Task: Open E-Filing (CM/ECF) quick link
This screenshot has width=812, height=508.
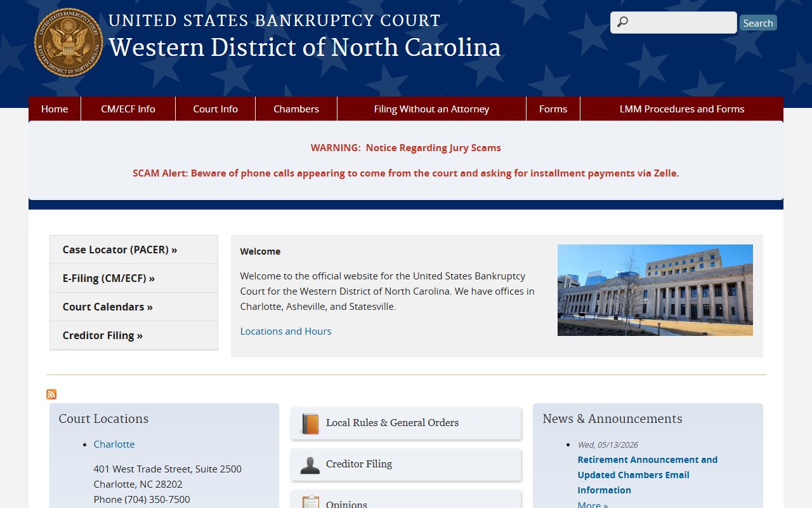Action: click(x=134, y=278)
